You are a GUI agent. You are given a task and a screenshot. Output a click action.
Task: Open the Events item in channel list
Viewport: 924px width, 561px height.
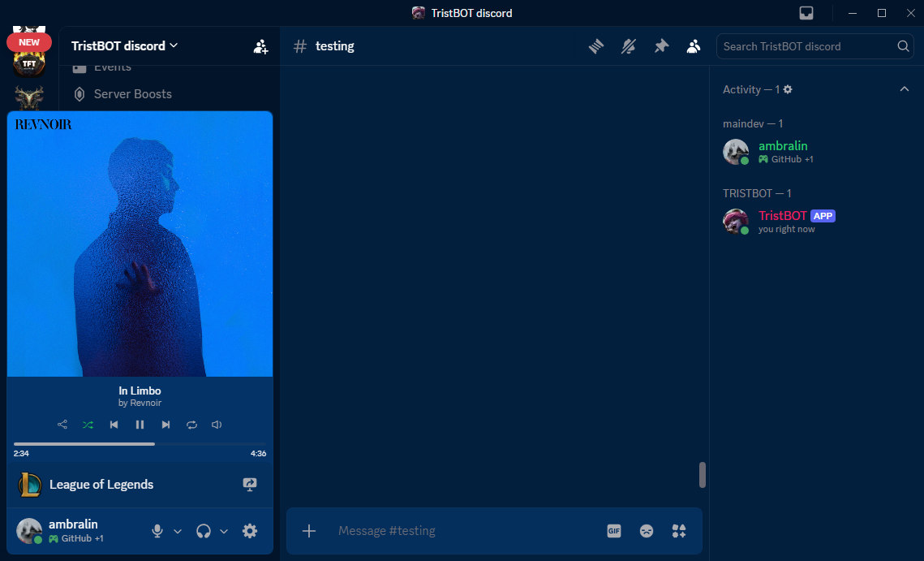112,67
